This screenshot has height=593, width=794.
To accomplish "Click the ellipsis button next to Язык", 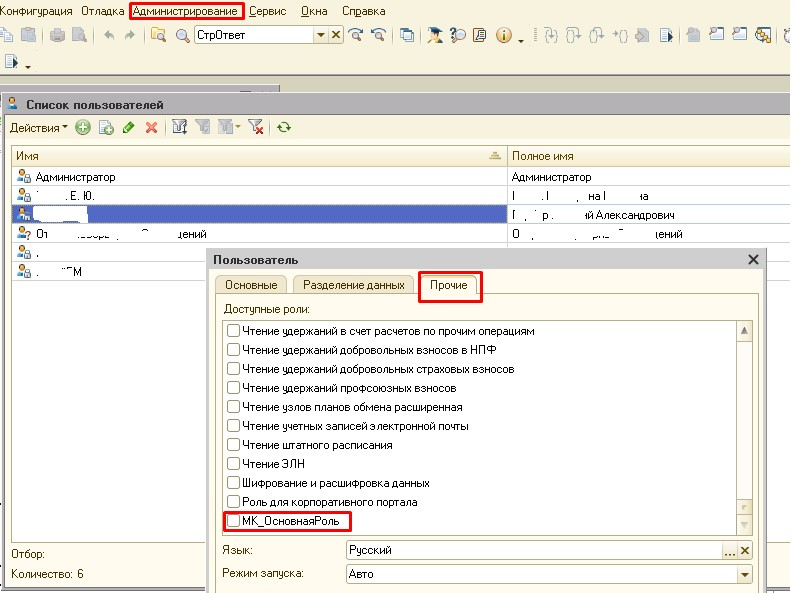I will pos(729,551).
